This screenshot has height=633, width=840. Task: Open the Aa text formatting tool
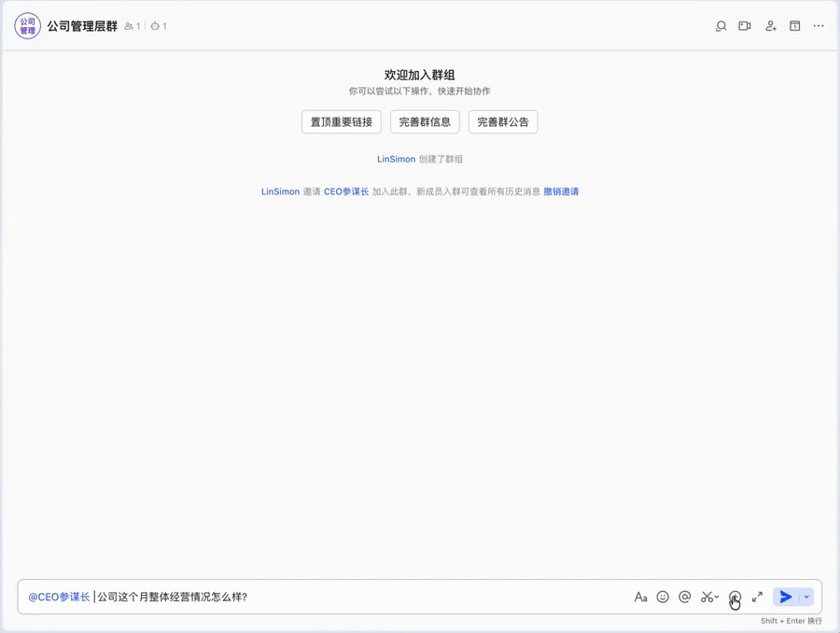pyautogui.click(x=640, y=598)
